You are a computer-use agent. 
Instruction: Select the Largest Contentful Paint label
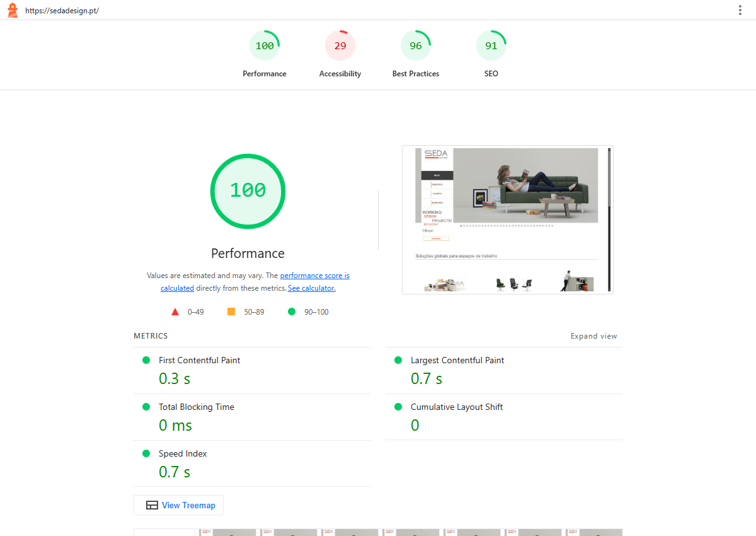(457, 360)
